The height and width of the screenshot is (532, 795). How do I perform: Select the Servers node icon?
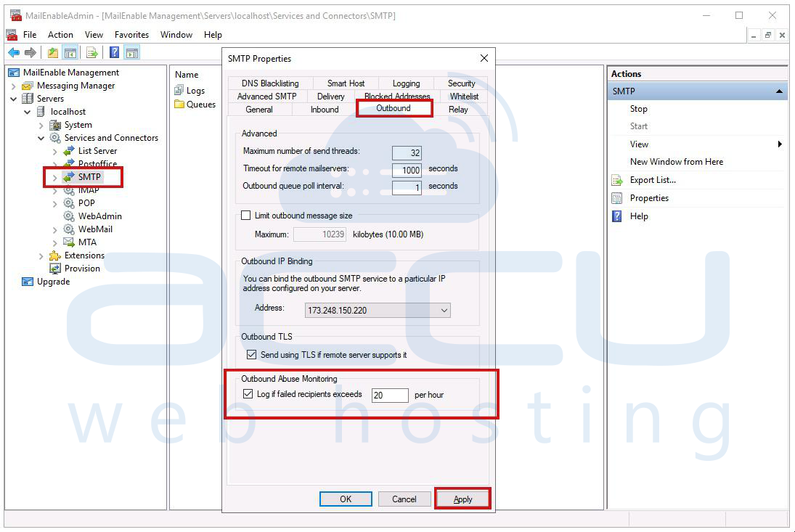(x=28, y=98)
